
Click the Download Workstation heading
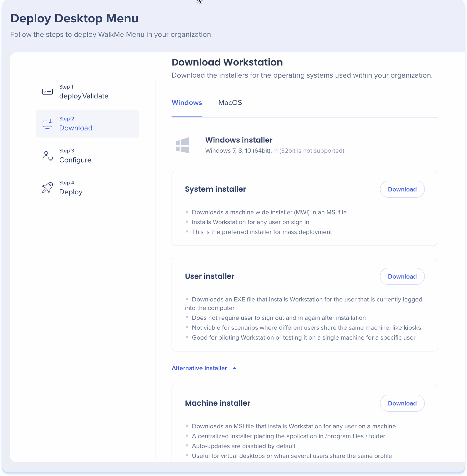(227, 62)
